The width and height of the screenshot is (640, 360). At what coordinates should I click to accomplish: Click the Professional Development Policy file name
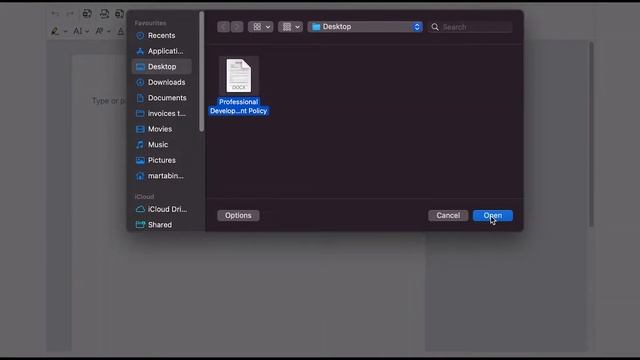tap(239, 107)
